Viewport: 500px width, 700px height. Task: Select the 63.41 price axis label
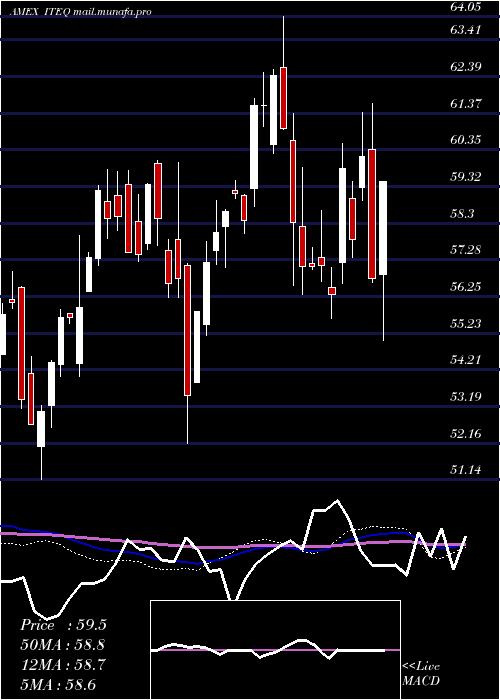465,30
